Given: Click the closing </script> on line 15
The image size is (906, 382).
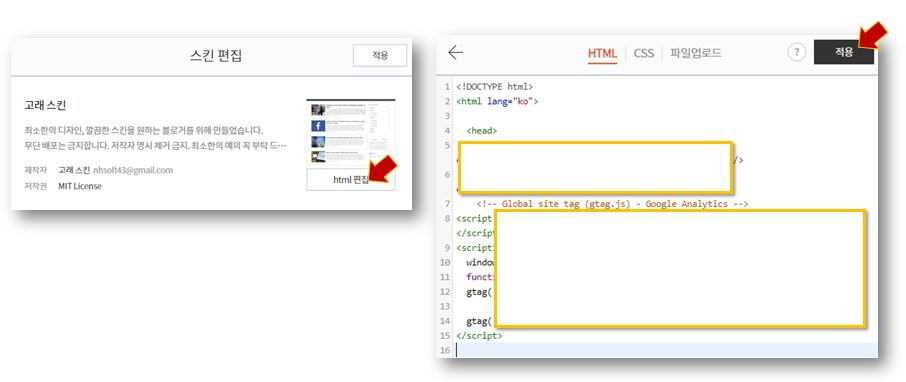Looking at the screenshot, I should click(x=479, y=335).
